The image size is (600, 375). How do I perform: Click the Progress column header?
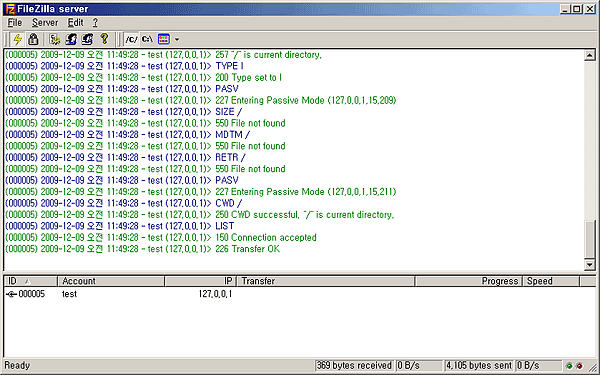pyautogui.click(x=469, y=281)
